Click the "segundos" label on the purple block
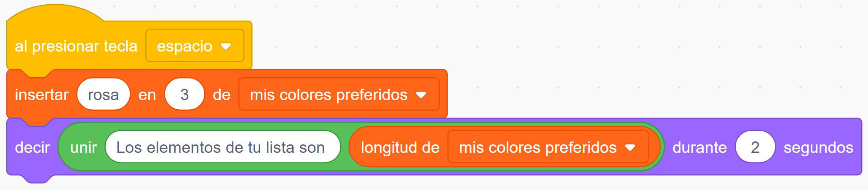This screenshot has height=190, width=868. [818, 147]
